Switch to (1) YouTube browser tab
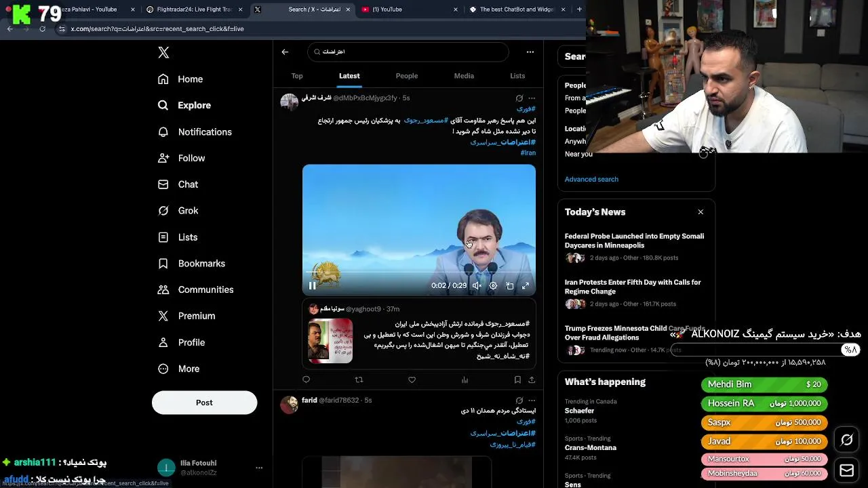 coord(410,9)
